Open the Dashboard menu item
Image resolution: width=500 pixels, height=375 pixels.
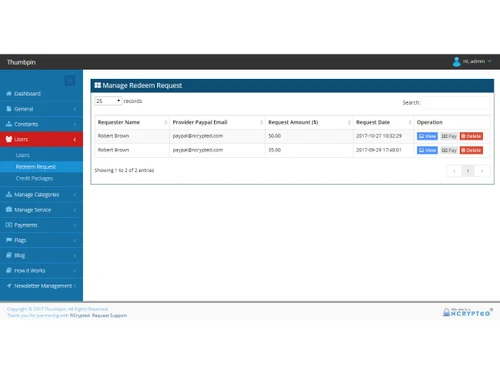coord(41,94)
